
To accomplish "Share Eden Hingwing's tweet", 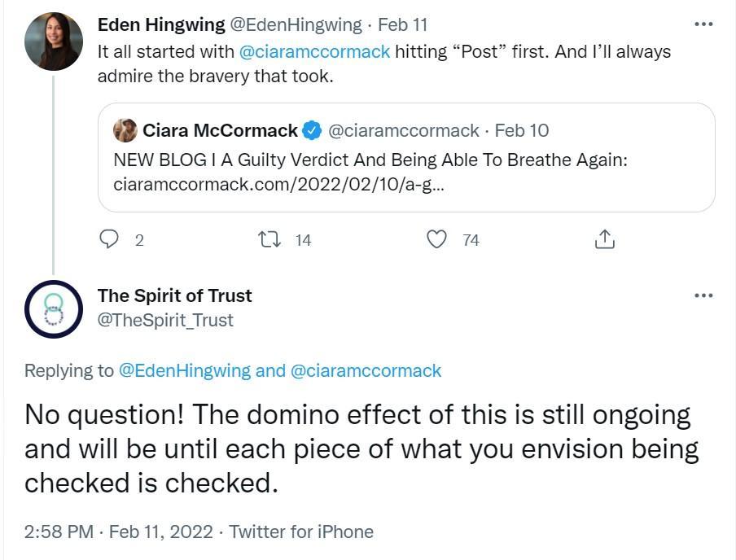I will 604,239.
